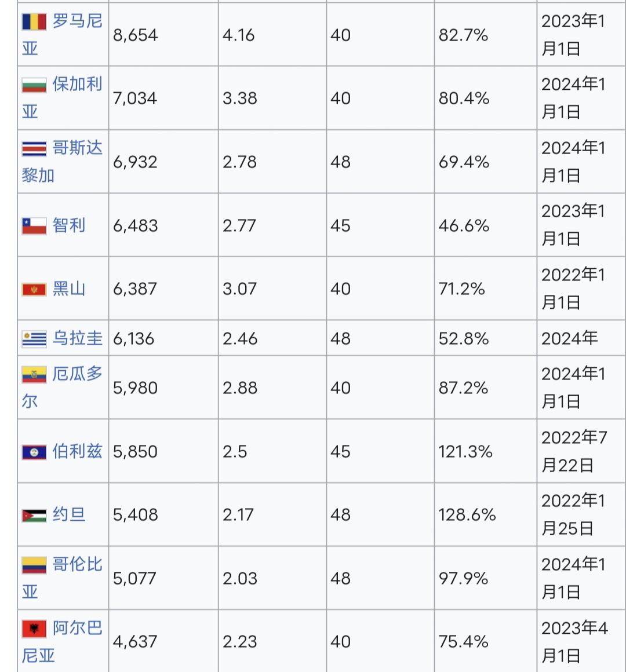Open the 乌拉圭 link

(78, 338)
